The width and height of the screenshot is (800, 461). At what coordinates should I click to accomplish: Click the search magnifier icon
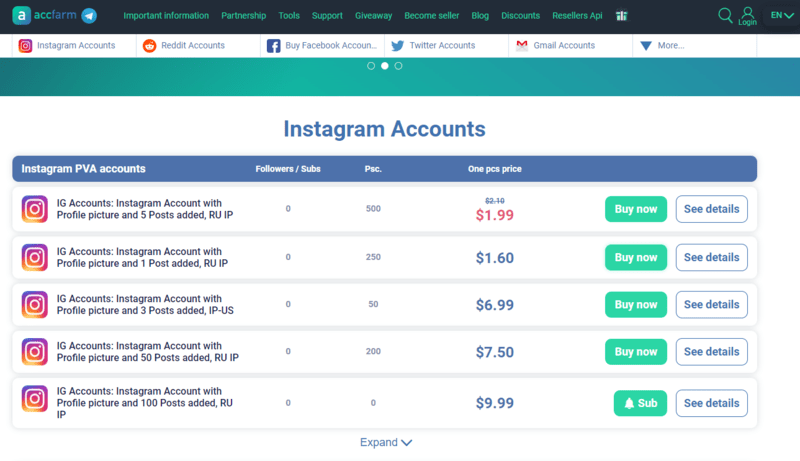click(x=724, y=15)
